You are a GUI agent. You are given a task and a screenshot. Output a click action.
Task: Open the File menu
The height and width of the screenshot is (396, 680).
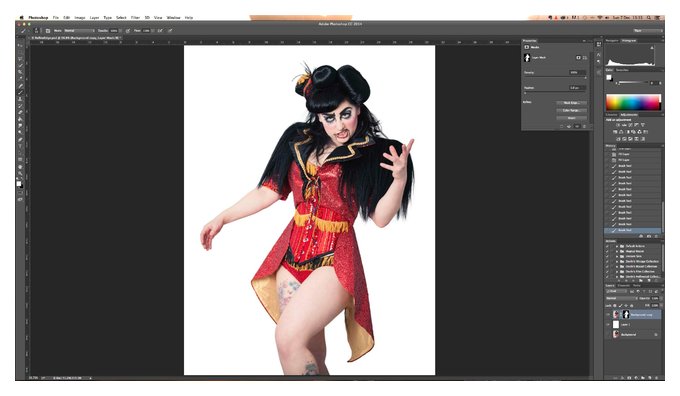(x=56, y=18)
